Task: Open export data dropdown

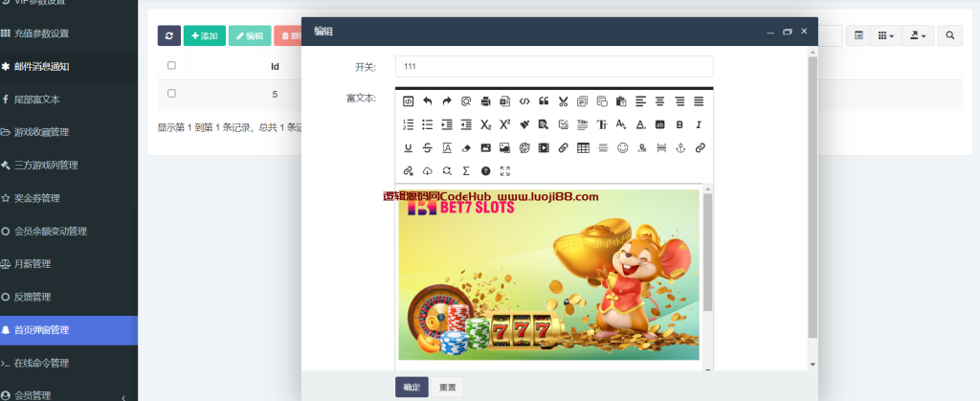Action: (917, 35)
